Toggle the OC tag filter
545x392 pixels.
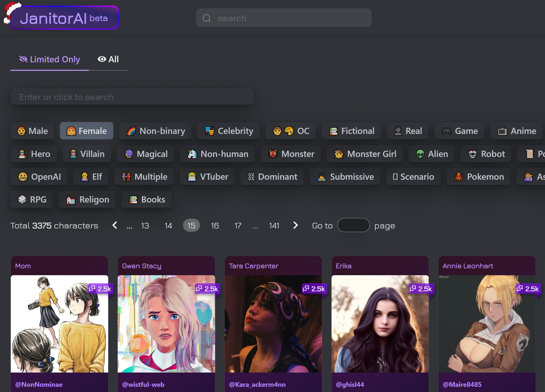point(291,131)
